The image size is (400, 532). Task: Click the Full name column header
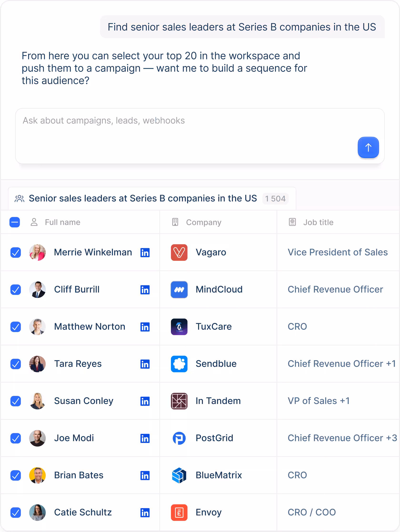tap(62, 222)
